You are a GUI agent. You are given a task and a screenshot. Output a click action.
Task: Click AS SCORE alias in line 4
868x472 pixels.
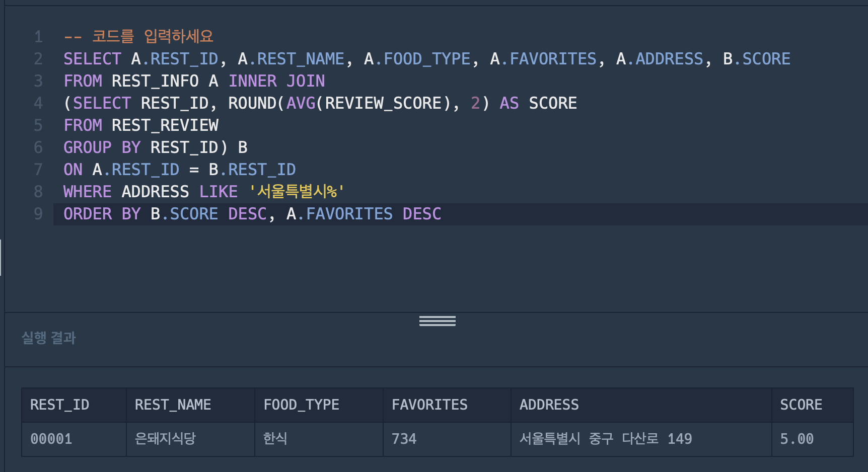[x=538, y=103]
